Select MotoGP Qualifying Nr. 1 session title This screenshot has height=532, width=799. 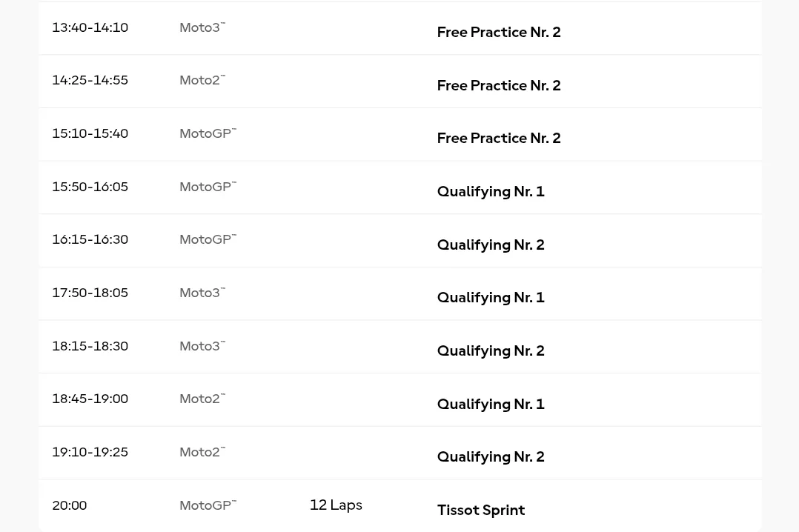pos(490,192)
